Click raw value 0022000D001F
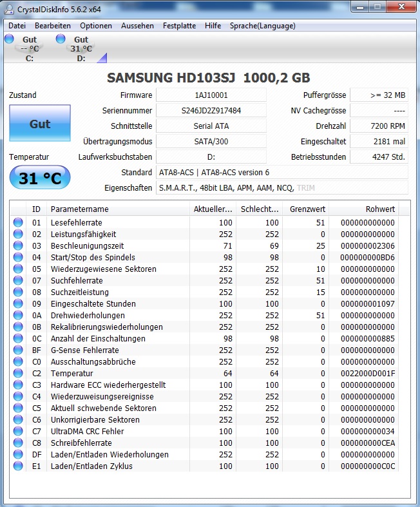420x507 pixels. (x=368, y=374)
